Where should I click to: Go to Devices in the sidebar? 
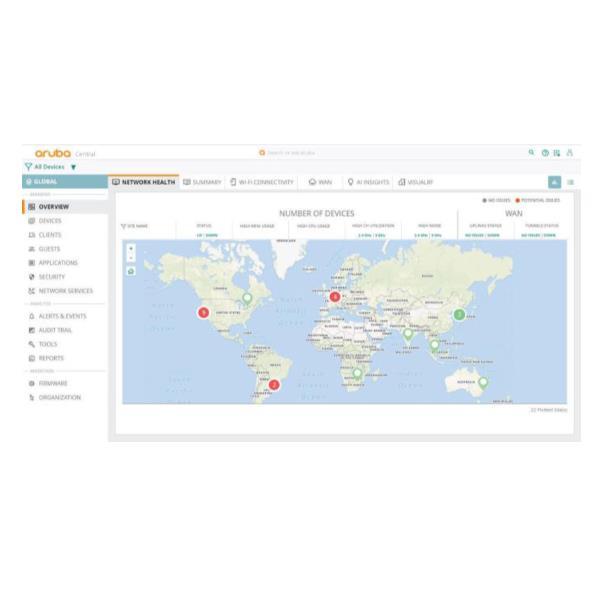coord(45,221)
